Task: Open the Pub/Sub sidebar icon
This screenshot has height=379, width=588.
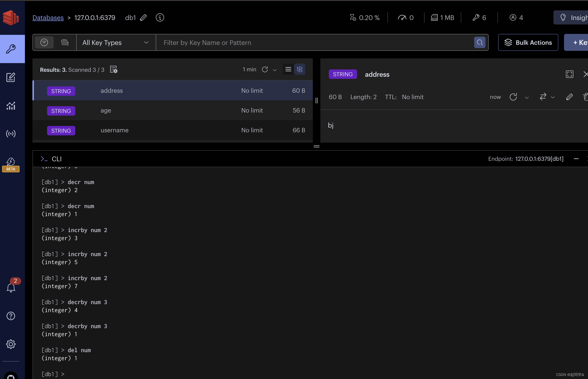Action: [11, 134]
